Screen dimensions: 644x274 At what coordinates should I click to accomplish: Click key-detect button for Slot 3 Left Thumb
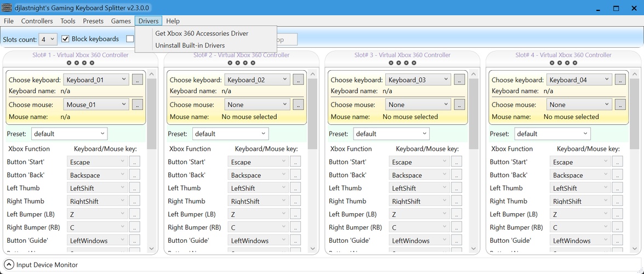click(x=457, y=188)
